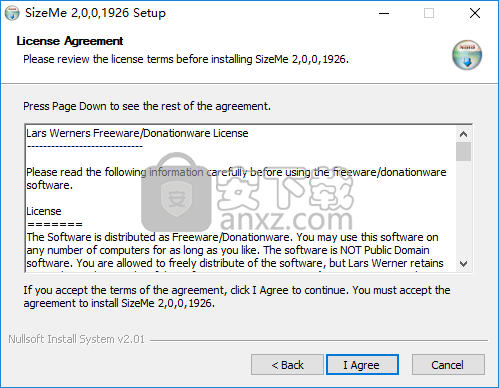
Task: Click the SizeMe setup icon in title bar
Action: coord(12,13)
